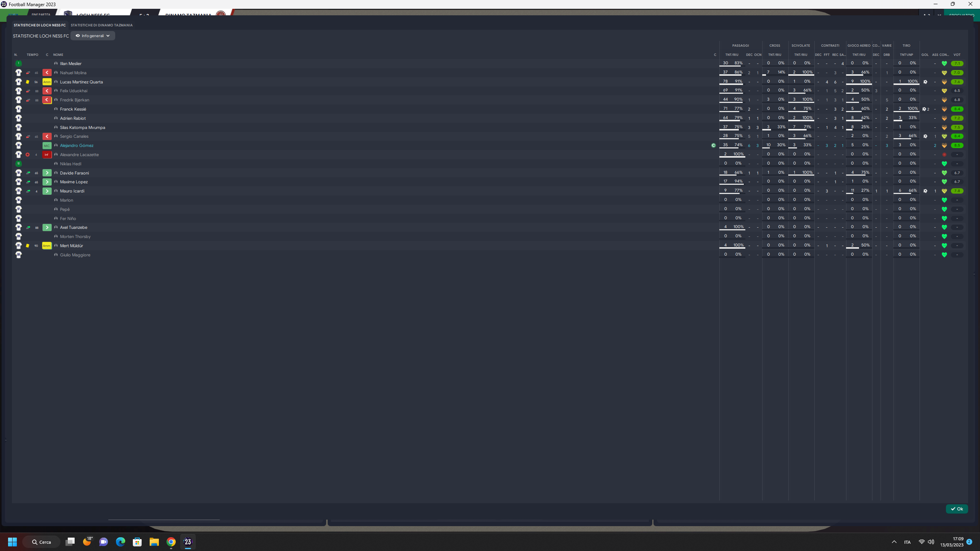Open Mauro Icardi's player profile link
The height and width of the screenshot is (551, 980).
click(x=72, y=191)
